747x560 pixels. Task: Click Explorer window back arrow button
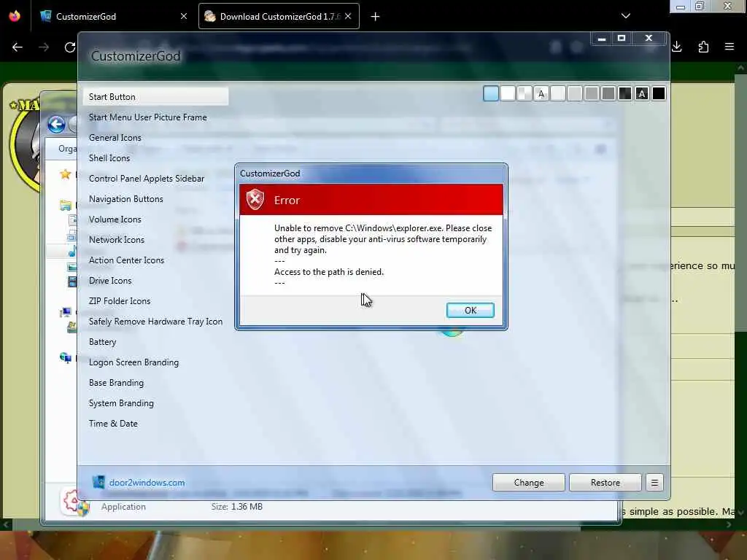(x=56, y=125)
